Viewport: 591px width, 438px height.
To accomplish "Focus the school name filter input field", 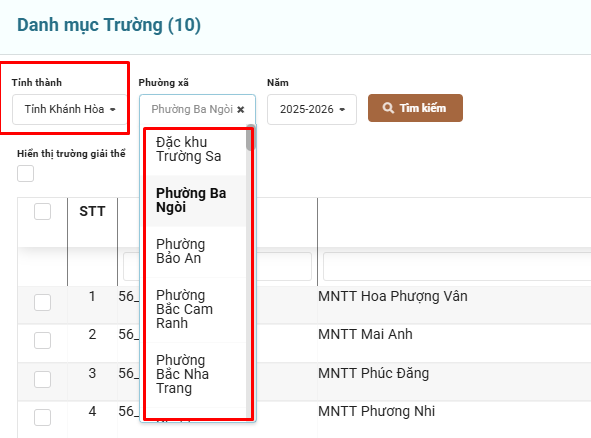I will pos(457,266).
